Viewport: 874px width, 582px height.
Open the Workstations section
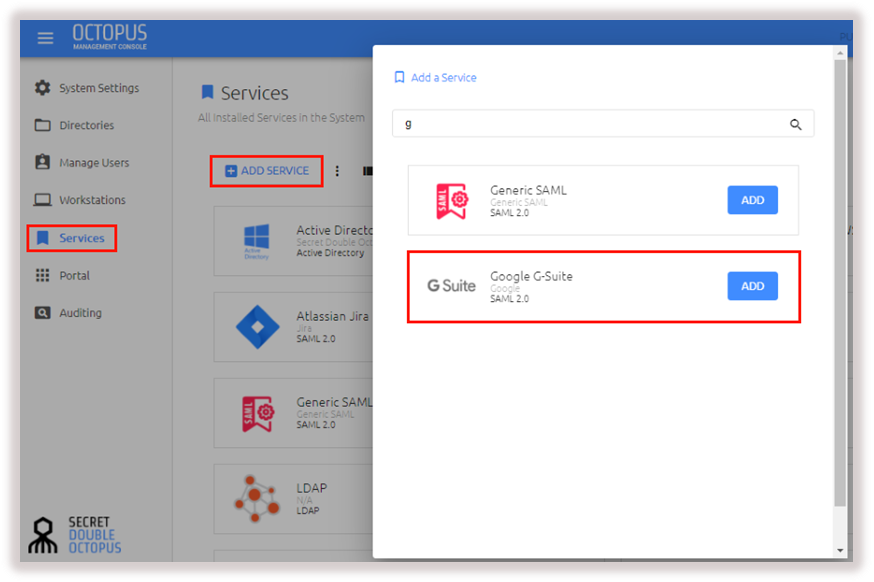(x=80, y=200)
